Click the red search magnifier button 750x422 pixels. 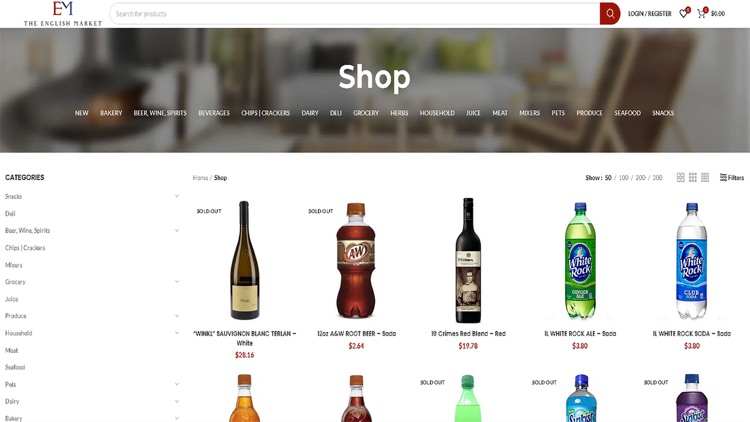(610, 14)
